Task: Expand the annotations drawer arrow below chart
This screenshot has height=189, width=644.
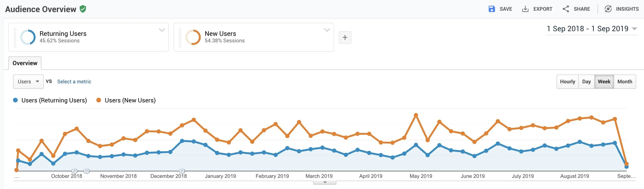Action: click(325, 182)
